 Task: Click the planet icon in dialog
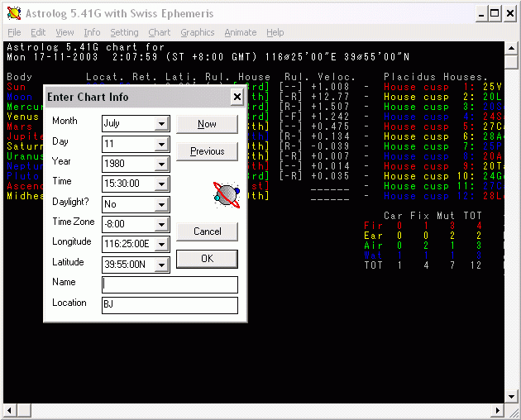click(x=227, y=195)
